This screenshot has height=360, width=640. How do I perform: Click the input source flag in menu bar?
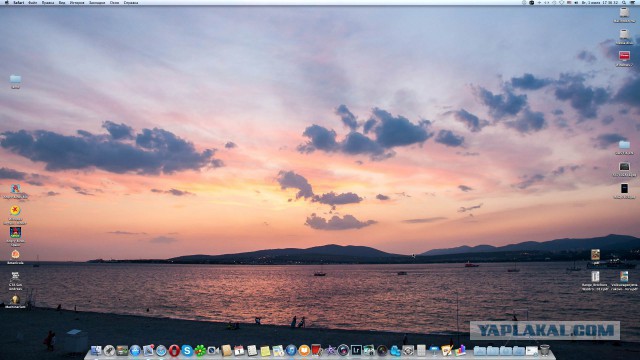569,2
